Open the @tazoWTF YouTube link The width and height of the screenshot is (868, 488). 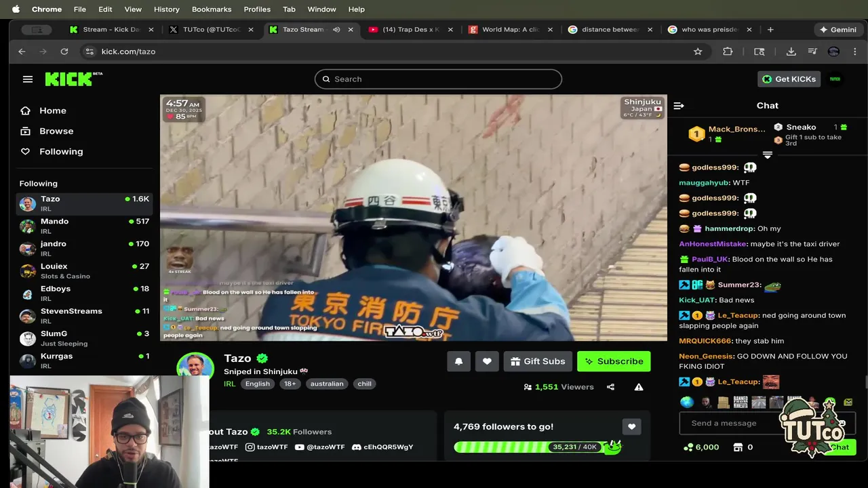320,447
